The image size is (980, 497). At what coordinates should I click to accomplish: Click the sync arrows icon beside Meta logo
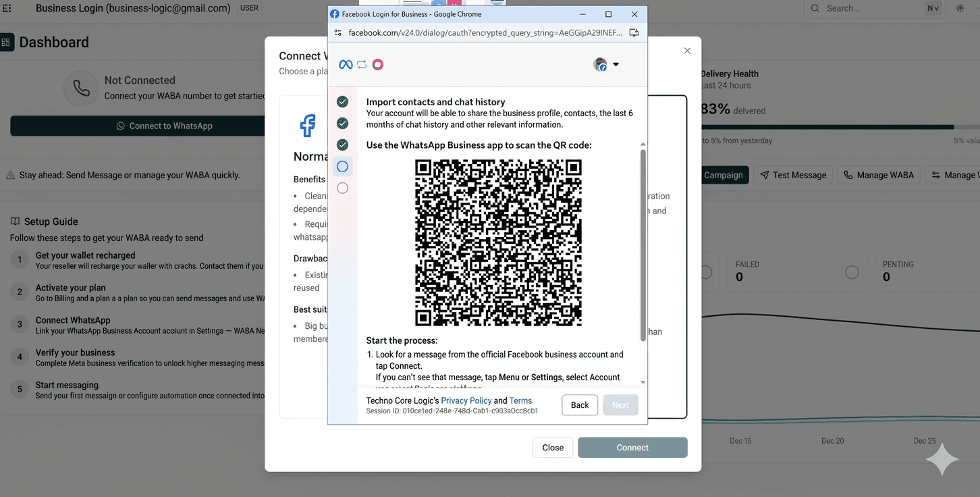coord(362,64)
